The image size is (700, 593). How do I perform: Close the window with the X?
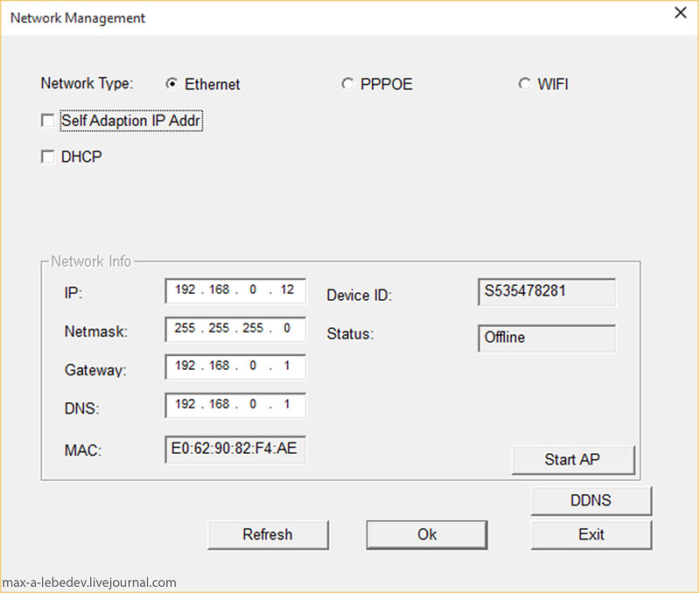pos(679,13)
